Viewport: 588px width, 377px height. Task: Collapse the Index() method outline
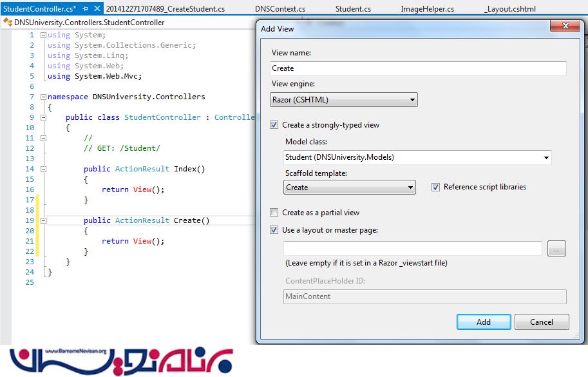coord(44,169)
